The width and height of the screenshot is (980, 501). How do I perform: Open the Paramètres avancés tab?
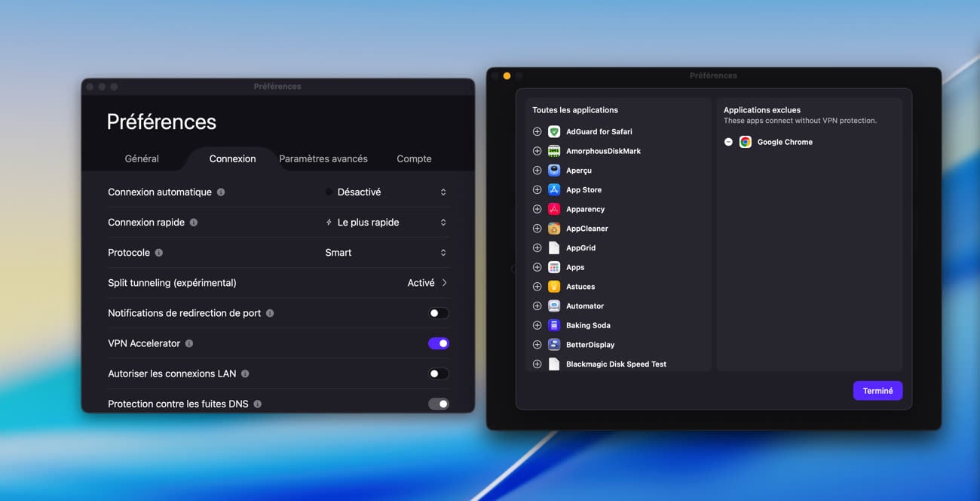point(323,158)
